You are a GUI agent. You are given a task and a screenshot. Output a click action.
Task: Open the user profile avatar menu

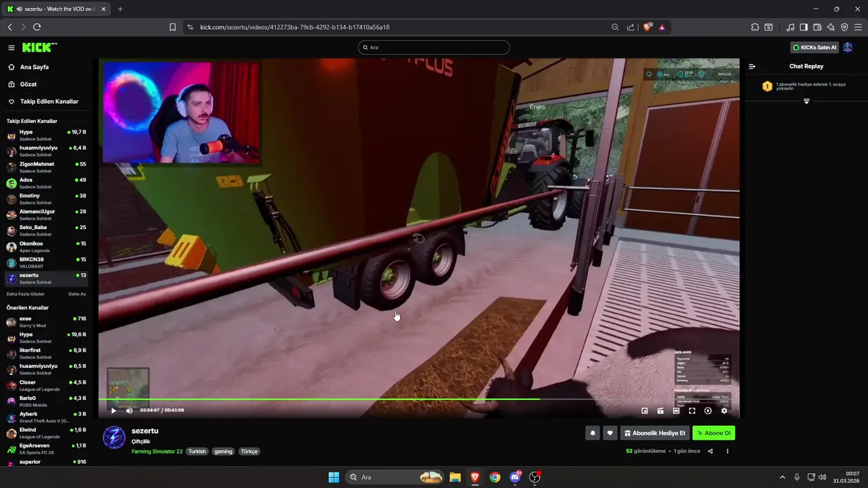point(848,47)
